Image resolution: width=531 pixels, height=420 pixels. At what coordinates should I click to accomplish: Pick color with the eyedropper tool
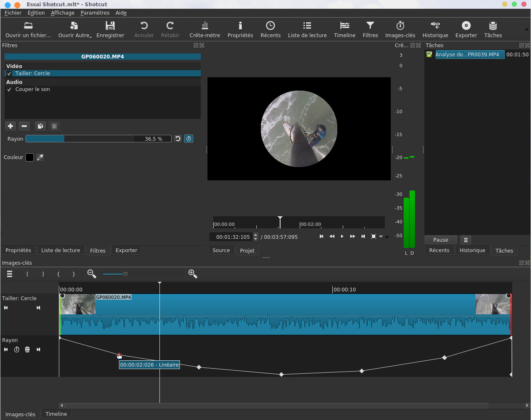tap(40, 157)
